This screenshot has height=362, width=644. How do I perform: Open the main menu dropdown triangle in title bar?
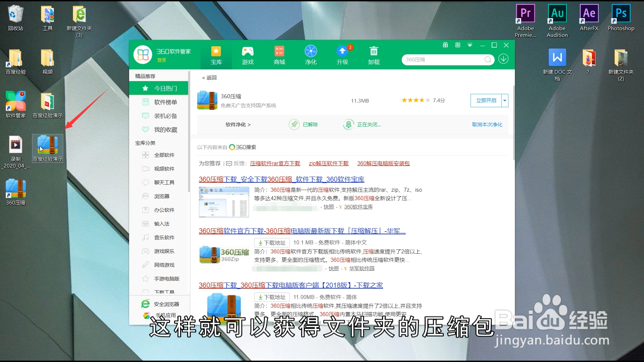tap(470, 45)
